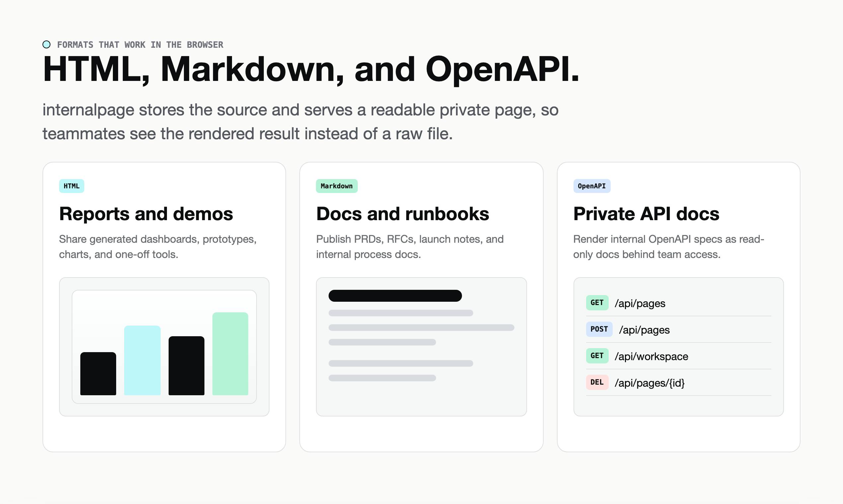Click the light cyan chart bar
Screen dimensions: 843x504
(142, 360)
